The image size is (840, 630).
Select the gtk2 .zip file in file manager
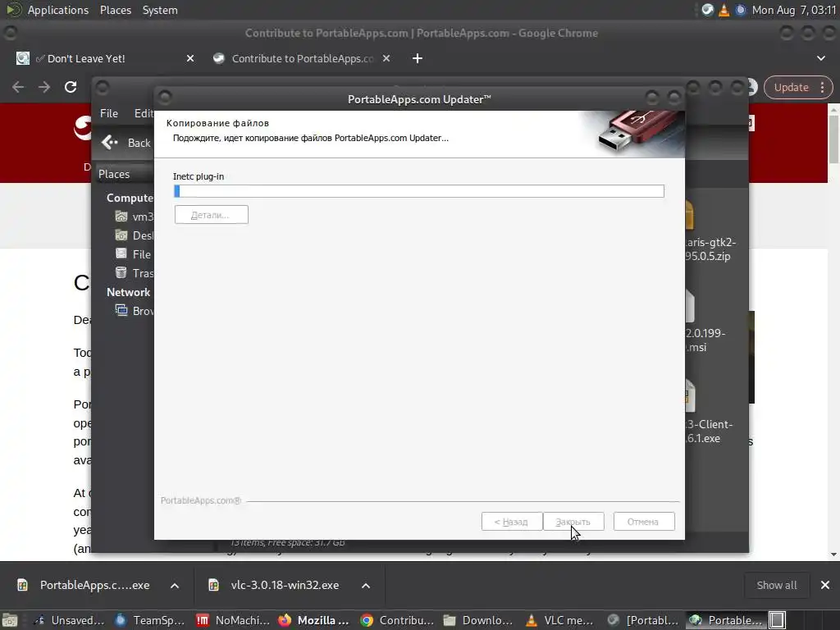point(710,232)
